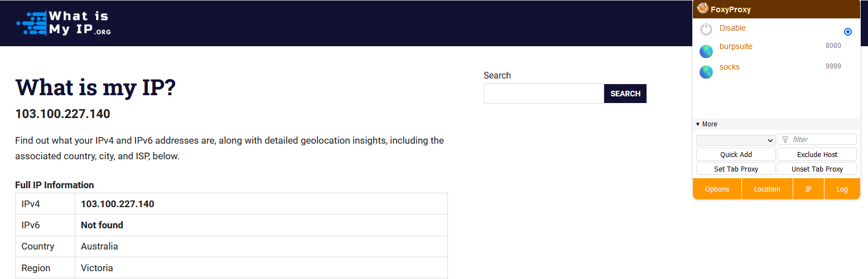Click the Set Tab Proxy button
This screenshot has width=868, height=279.
click(736, 169)
